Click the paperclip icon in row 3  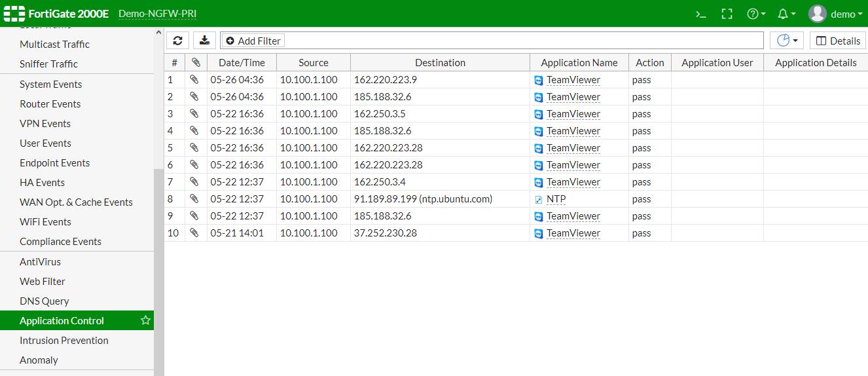pyautogui.click(x=194, y=113)
